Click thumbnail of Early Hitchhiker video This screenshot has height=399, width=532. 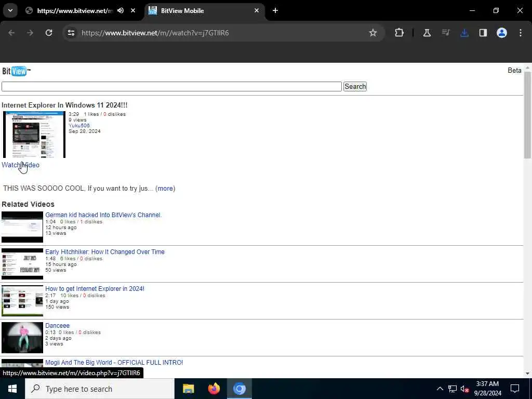(x=22, y=264)
